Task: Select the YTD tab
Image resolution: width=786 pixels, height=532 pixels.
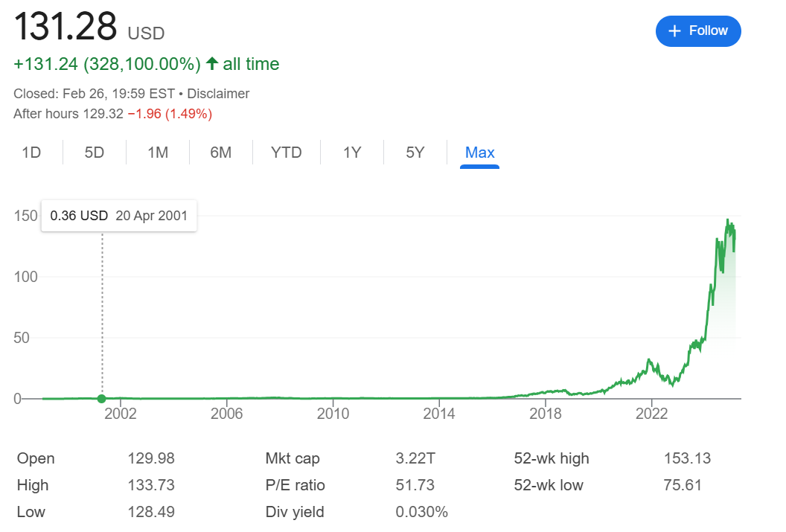Action: pyautogui.click(x=287, y=153)
